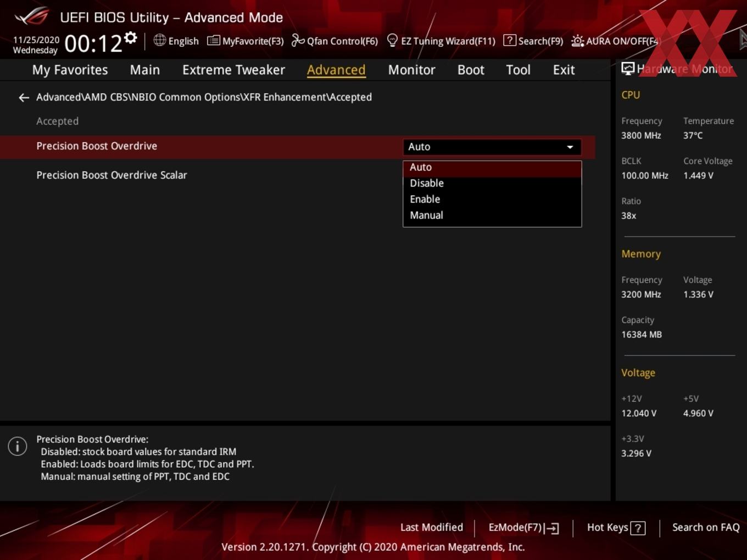Click the Hardware Monitor screen icon

point(628,69)
